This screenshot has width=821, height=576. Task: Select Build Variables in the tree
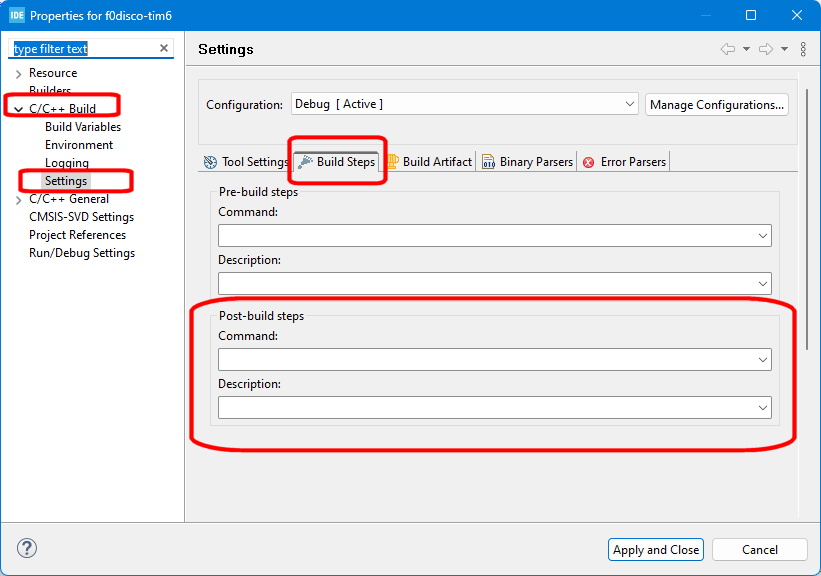[83, 127]
